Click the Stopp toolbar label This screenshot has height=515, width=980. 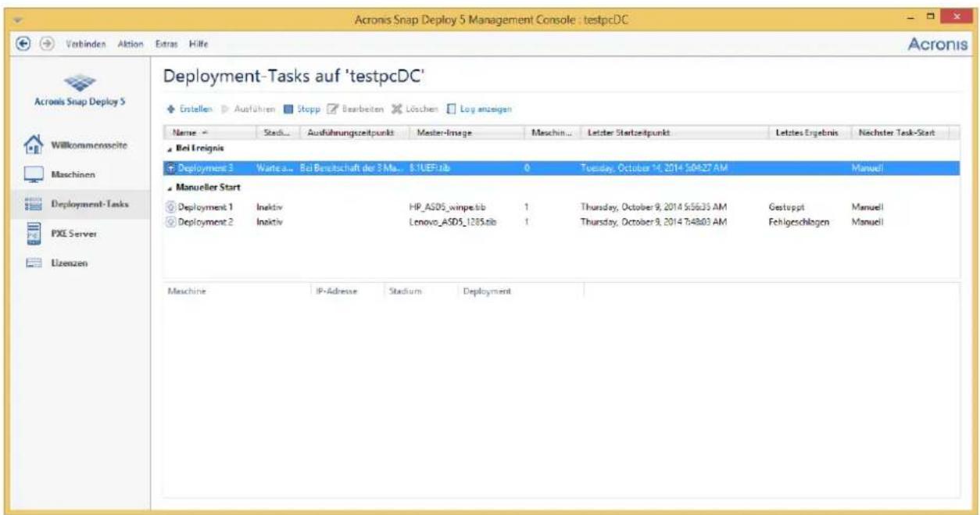[308, 109]
